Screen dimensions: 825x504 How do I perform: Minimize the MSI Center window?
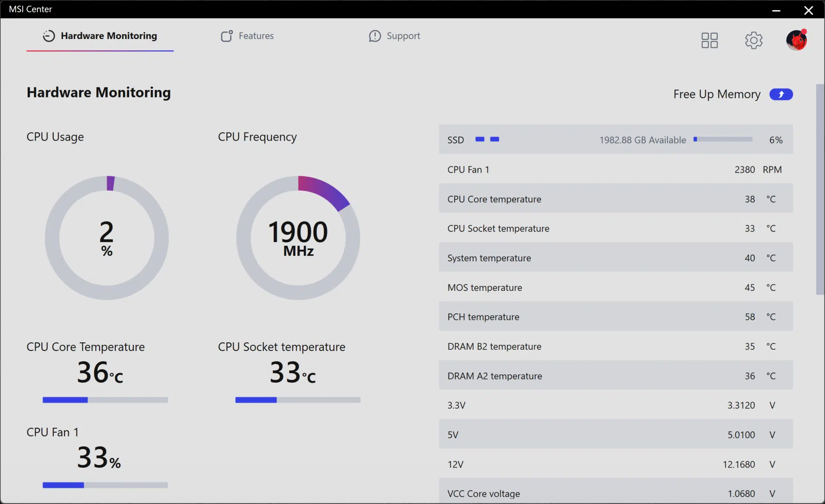[x=776, y=10]
